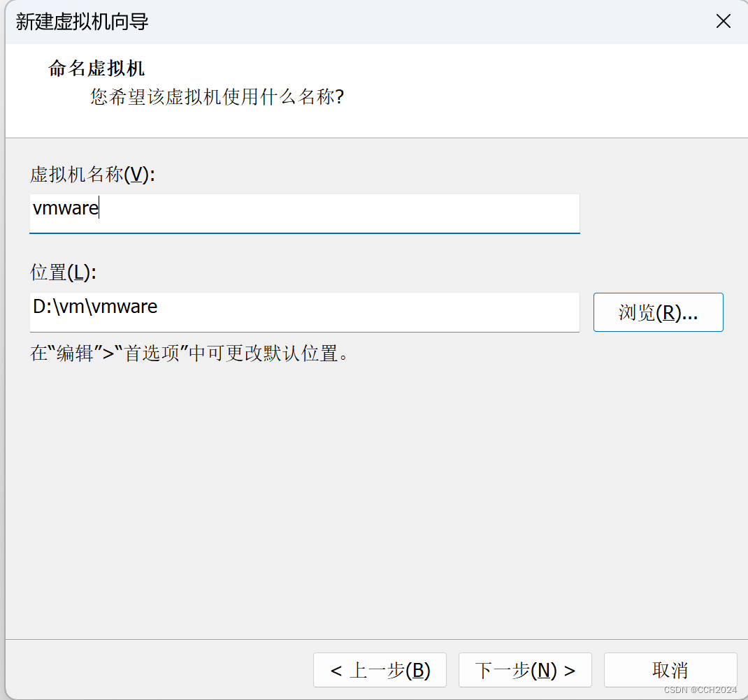
Task: Click the 位置(L): label
Action: tap(63, 272)
